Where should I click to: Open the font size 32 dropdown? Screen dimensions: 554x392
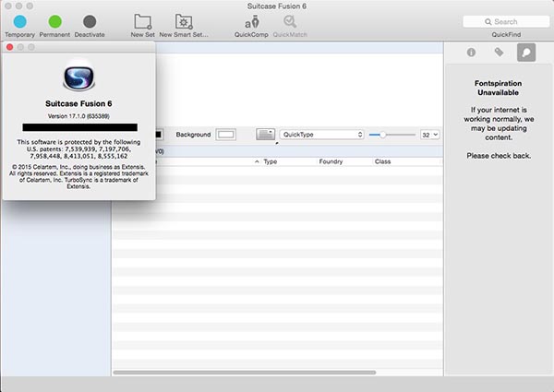click(x=429, y=135)
